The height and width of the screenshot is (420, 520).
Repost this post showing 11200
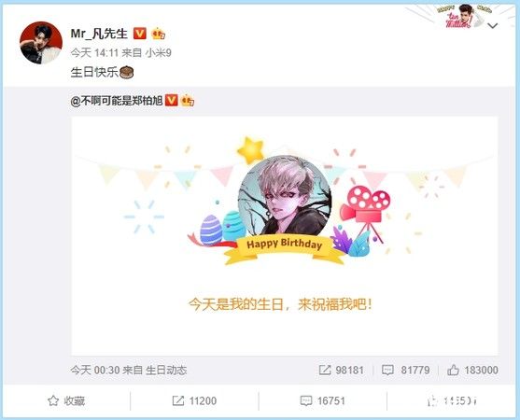(194, 401)
